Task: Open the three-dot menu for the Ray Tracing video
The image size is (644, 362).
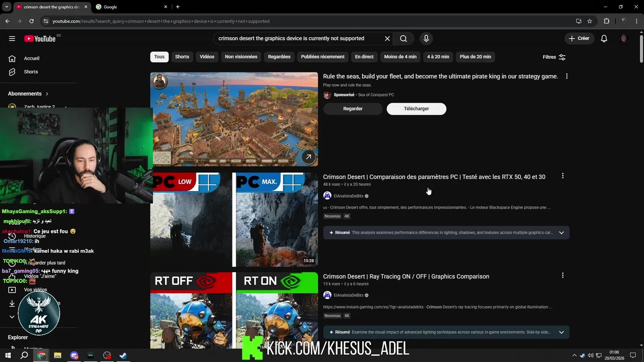Action: 562,276
